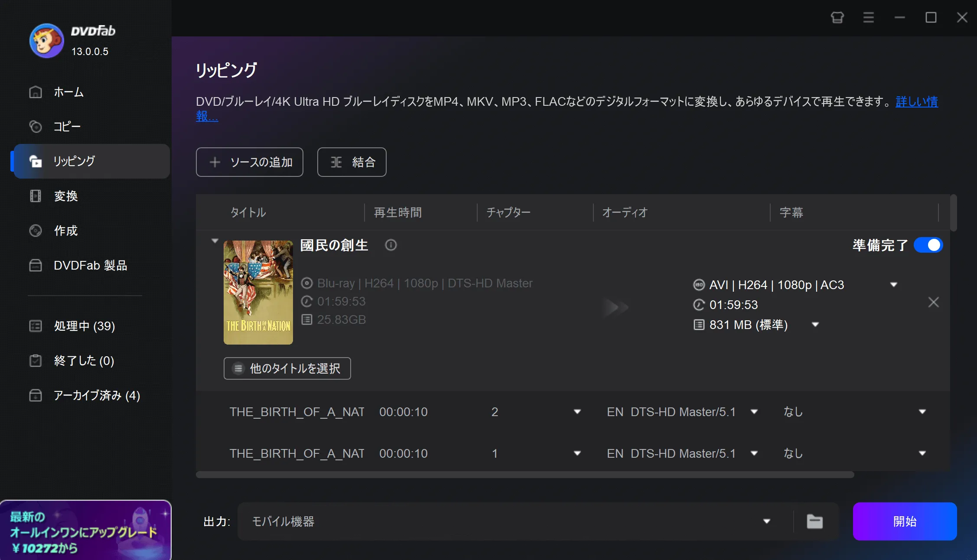The height and width of the screenshot is (560, 977).
Task: Click the shop icon in title bar
Action: [837, 18]
